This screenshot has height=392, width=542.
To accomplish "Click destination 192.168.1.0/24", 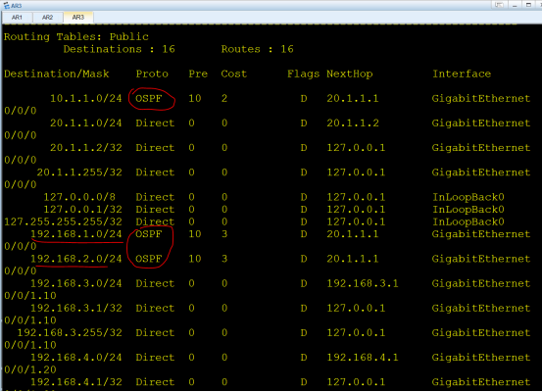I will (76, 234).
